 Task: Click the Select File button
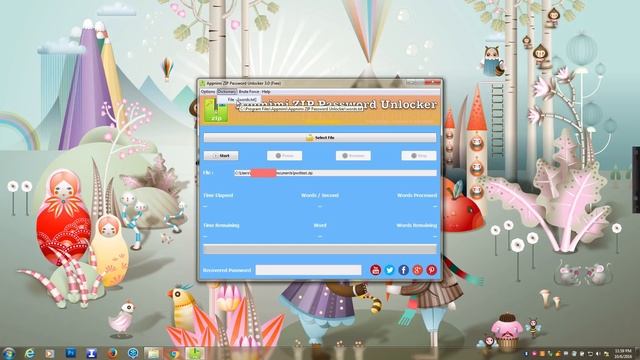[320, 138]
